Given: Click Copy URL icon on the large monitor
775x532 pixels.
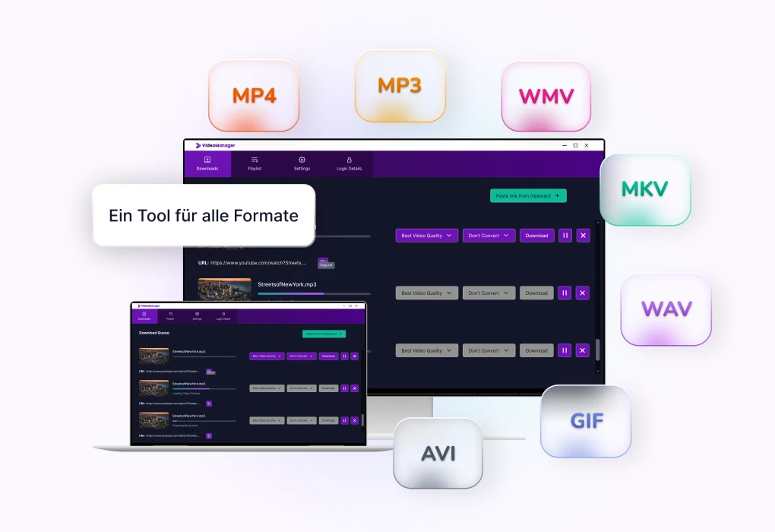Looking at the screenshot, I should 323,262.
